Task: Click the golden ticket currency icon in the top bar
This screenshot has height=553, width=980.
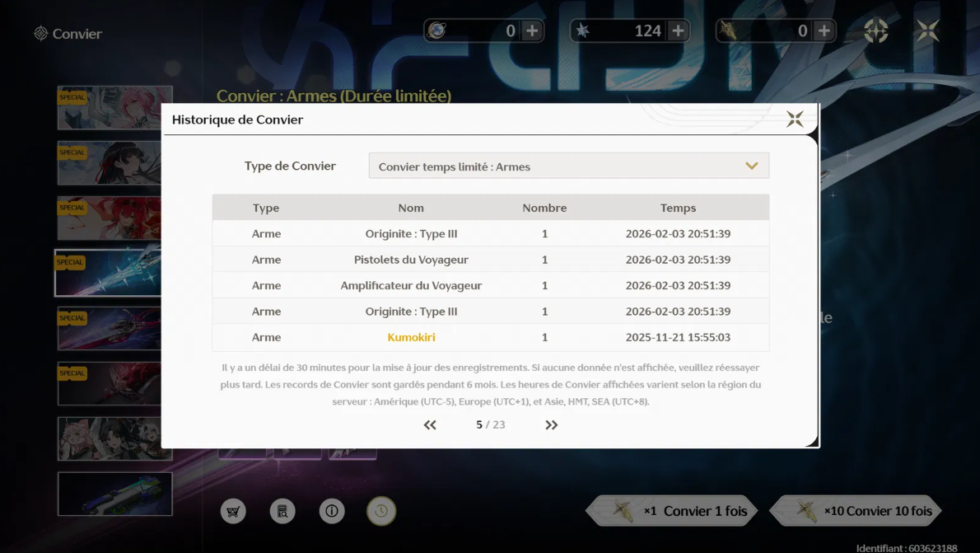Action: point(728,30)
